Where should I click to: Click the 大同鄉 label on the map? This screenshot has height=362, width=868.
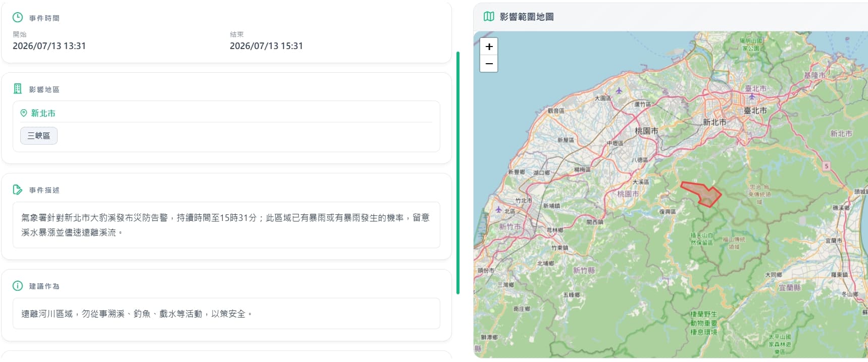(x=773, y=275)
